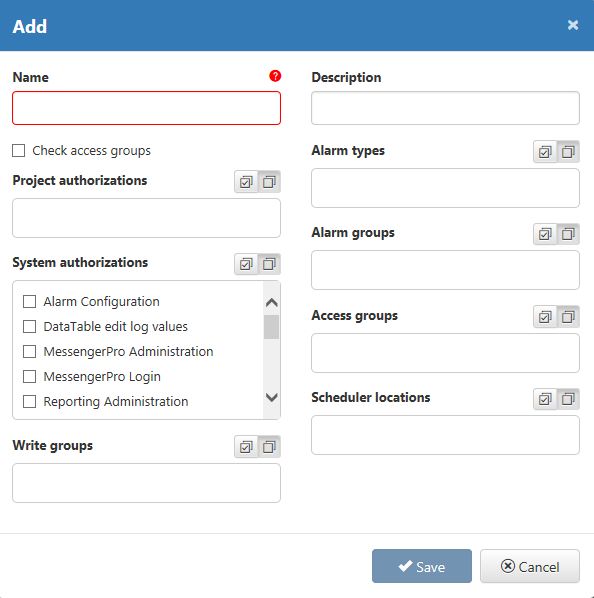Image resolution: width=594 pixels, height=598 pixels.
Task: Enable the Check access groups checkbox
Action: pyautogui.click(x=19, y=151)
